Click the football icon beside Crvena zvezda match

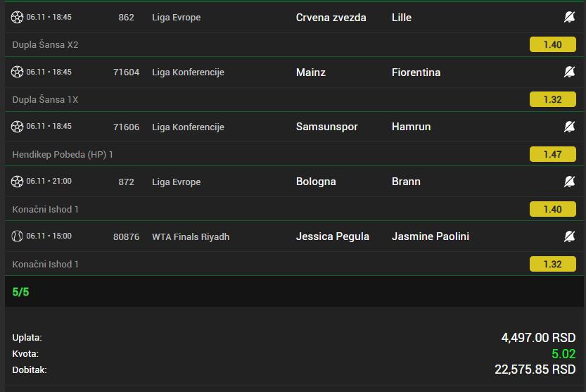tap(18, 17)
